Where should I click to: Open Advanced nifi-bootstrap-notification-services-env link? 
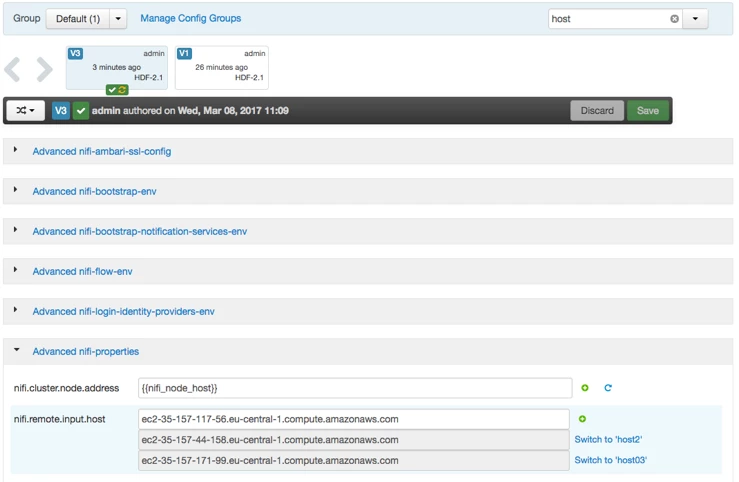click(140, 231)
